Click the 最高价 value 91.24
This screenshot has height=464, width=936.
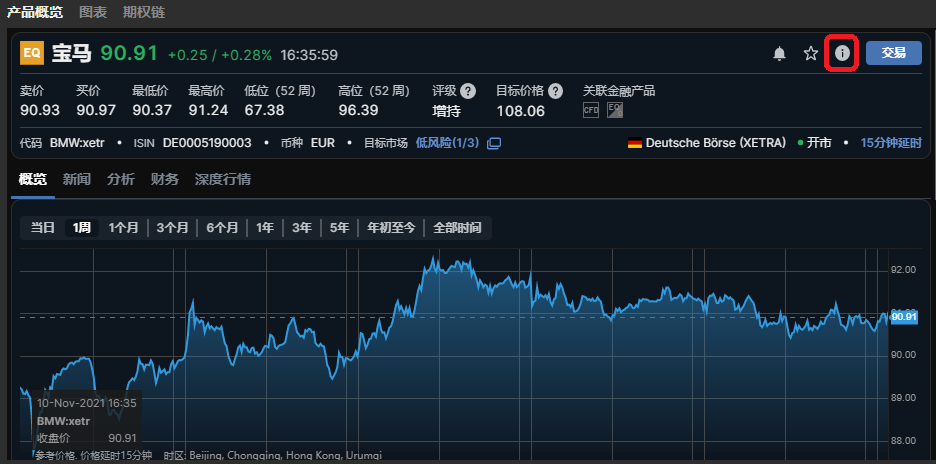[x=208, y=110]
